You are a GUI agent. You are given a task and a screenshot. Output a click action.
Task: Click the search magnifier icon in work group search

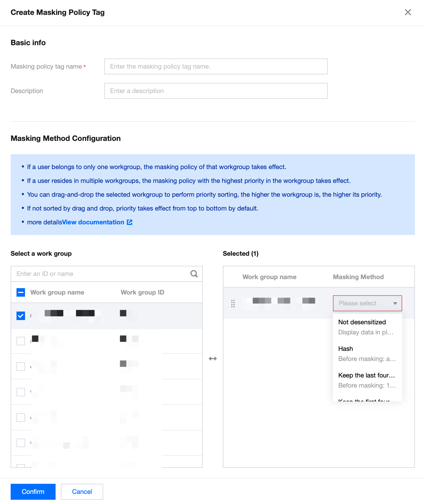(x=194, y=274)
